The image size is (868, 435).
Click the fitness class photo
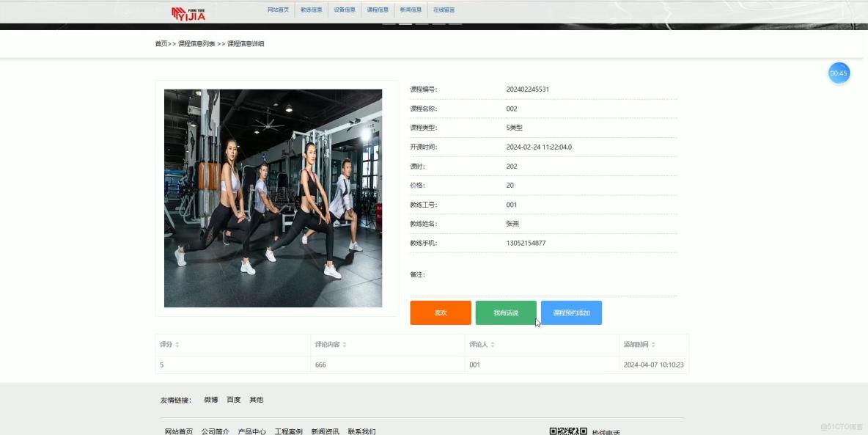click(273, 198)
